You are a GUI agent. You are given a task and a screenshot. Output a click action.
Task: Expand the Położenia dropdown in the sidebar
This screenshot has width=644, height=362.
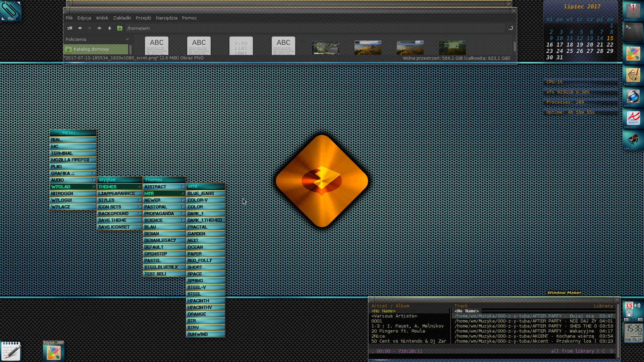[x=127, y=39]
